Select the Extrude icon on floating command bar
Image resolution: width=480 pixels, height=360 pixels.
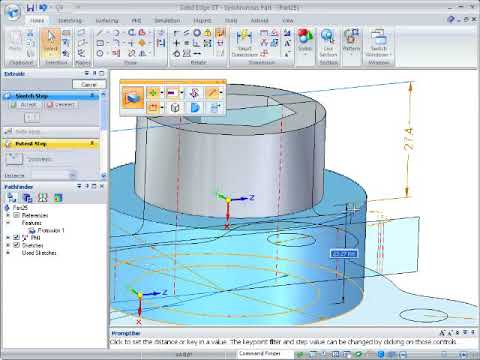[133, 97]
